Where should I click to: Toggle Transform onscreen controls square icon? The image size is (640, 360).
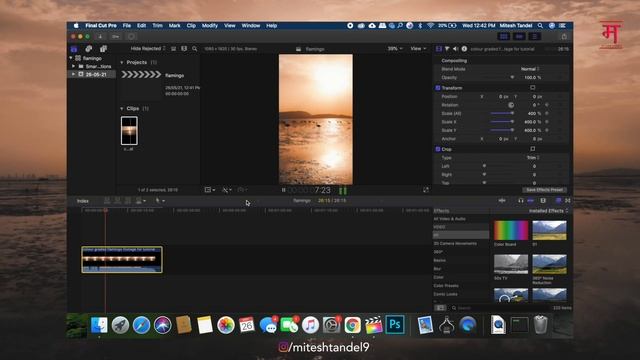[x=533, y=88]
